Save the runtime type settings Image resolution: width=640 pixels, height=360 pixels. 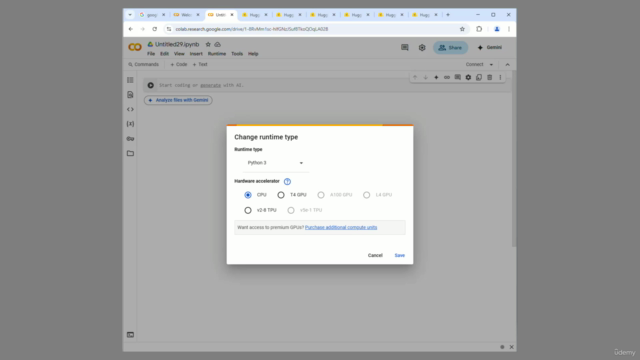(x=400, y=256)
